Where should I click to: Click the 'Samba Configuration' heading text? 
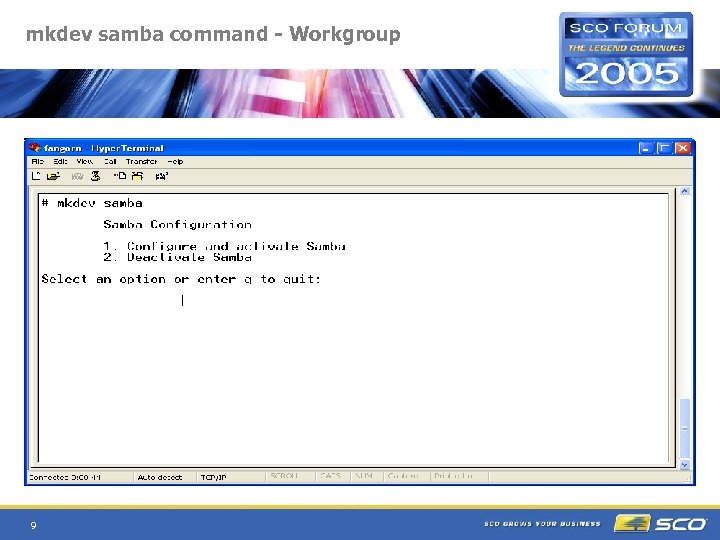(x=177, y=225)
